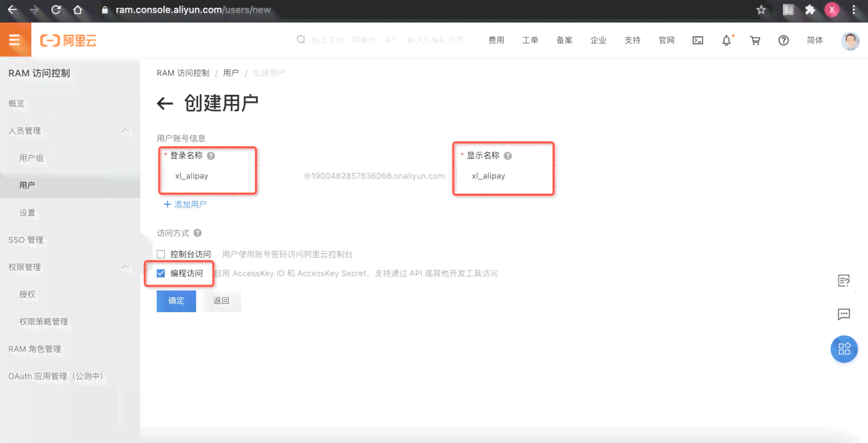The height and width of the screenshot is (443, 868).
Task: Open 支持 in the top menu
Action: click(633, 40)
